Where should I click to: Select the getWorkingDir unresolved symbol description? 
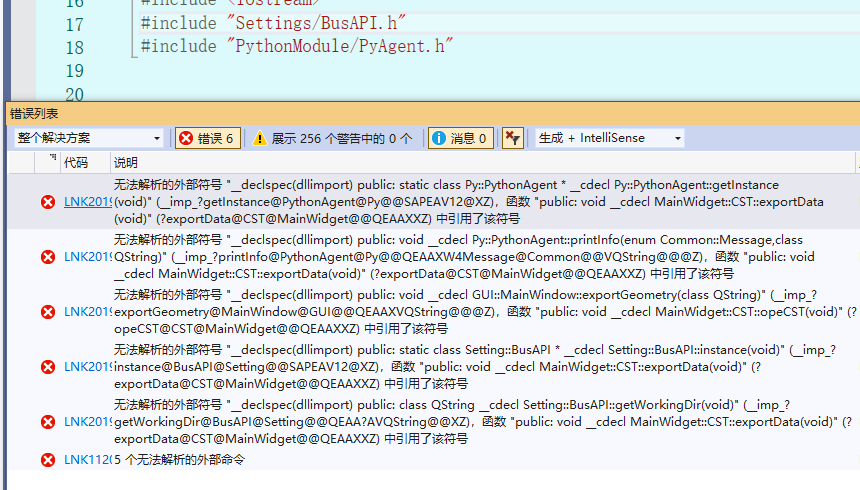click(x=483, y=421)
